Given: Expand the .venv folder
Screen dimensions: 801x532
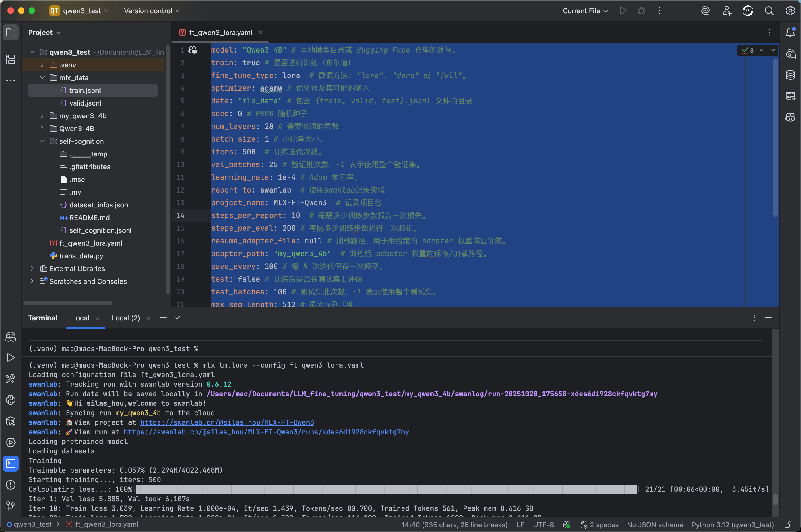Looking at the screenshot, I should 42,65.
